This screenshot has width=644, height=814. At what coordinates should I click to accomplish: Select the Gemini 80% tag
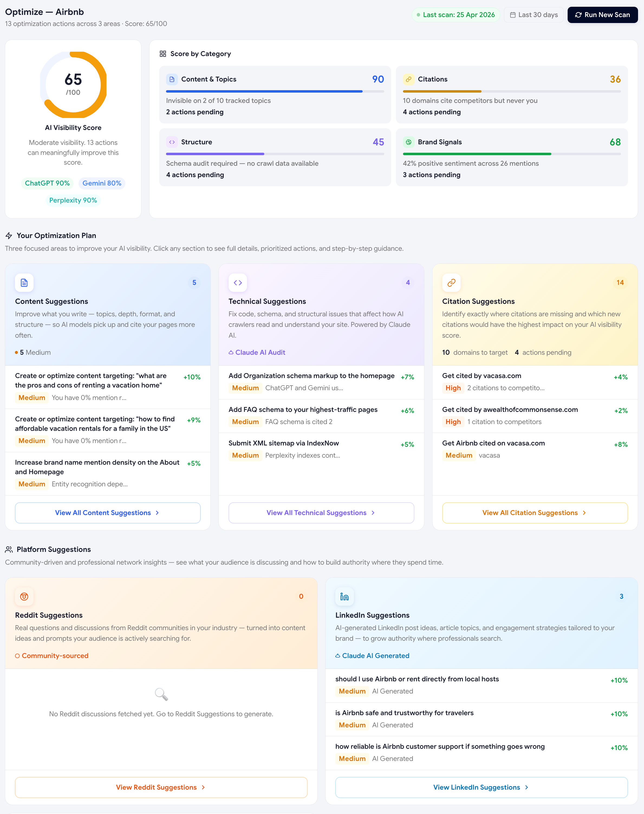point(102,183)
